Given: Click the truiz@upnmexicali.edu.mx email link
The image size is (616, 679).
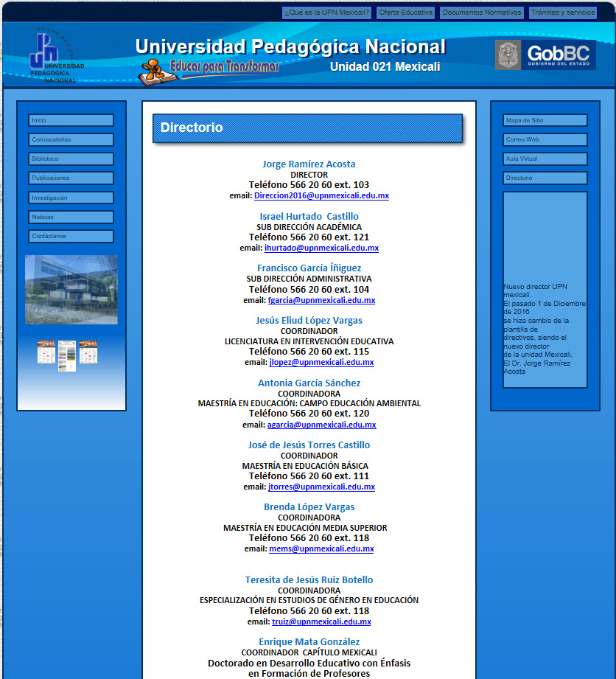Looking at the screenshot, I should [322, 621].
